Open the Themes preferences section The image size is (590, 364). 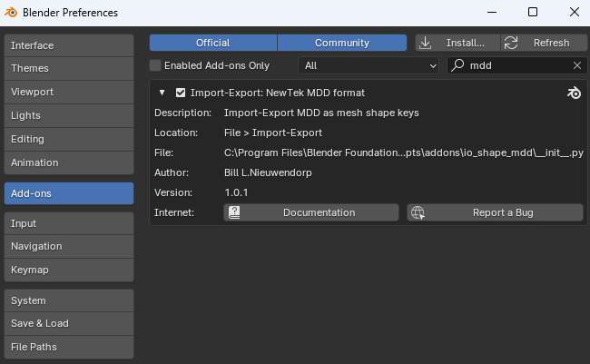point(69,68)
